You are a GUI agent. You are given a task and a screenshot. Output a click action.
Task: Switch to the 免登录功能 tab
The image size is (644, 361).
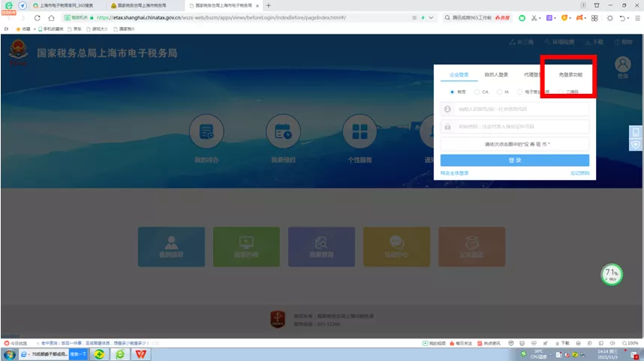pos(570,75)
